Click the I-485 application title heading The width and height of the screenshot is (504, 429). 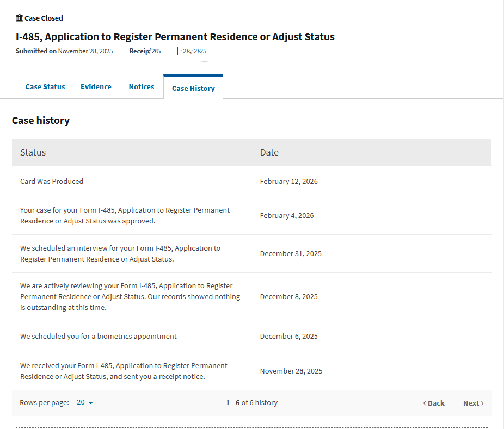175,36
